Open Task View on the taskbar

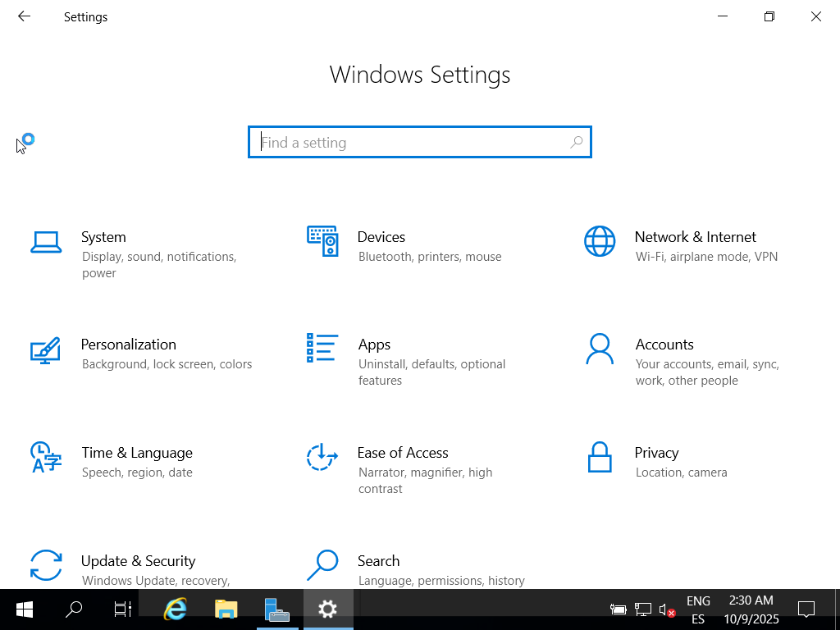click(x=123, y=609)
